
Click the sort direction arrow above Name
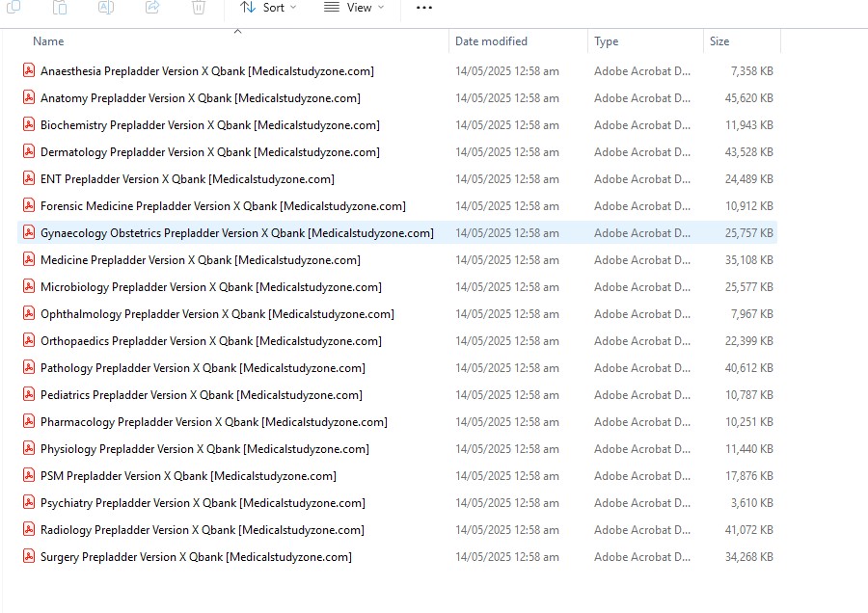[237, 31]
